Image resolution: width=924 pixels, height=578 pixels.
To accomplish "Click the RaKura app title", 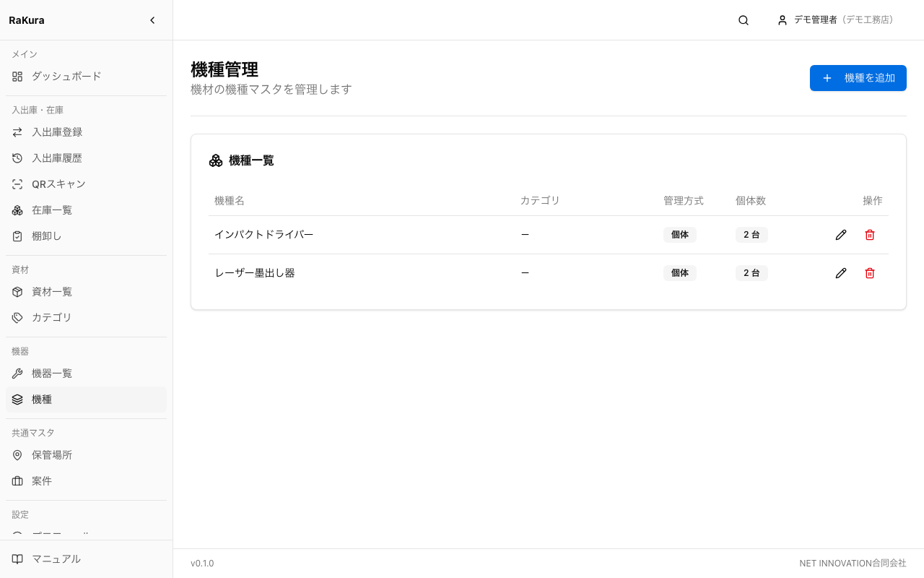I will (27, 20).
